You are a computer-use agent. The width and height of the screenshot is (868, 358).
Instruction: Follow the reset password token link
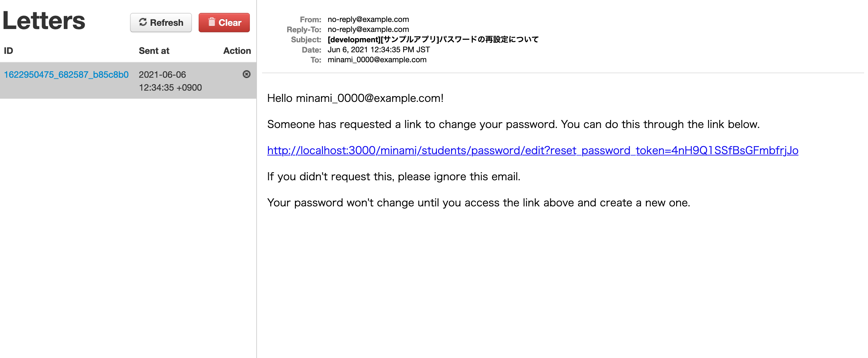pyautogui.click(x=533, y=150)
